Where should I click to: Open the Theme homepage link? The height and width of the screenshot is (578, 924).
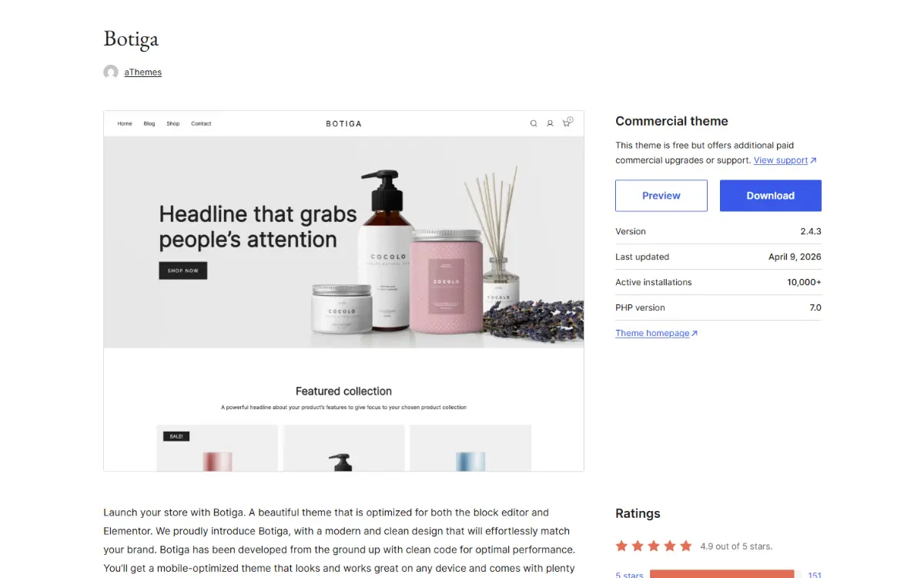pyautogui.click(x=652, y=334)
